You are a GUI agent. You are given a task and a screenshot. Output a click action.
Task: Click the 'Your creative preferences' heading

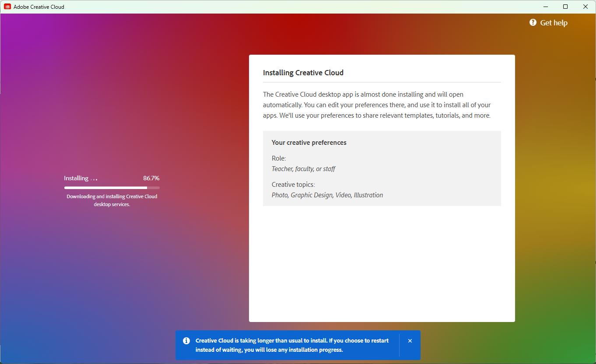tap(309, 143)
